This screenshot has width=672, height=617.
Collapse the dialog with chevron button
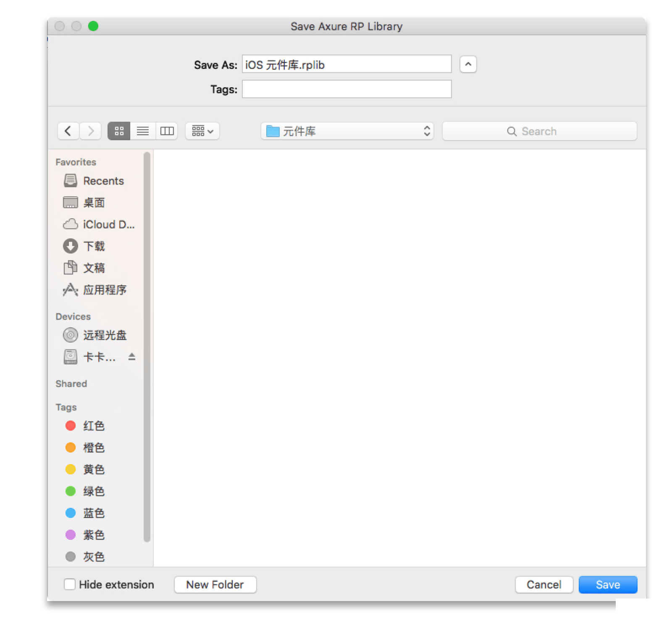click(468, 65)
